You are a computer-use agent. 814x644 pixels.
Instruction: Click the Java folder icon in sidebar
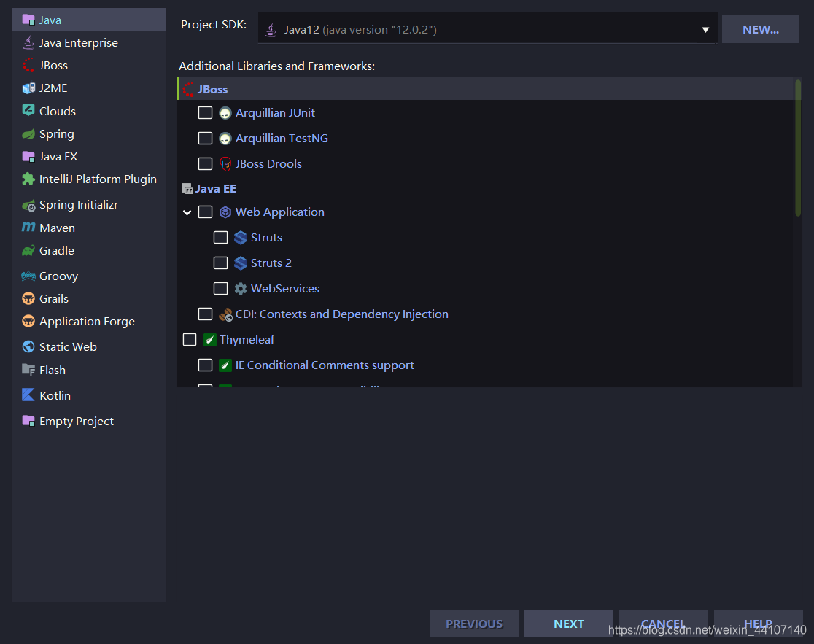(x=28, y=20)
